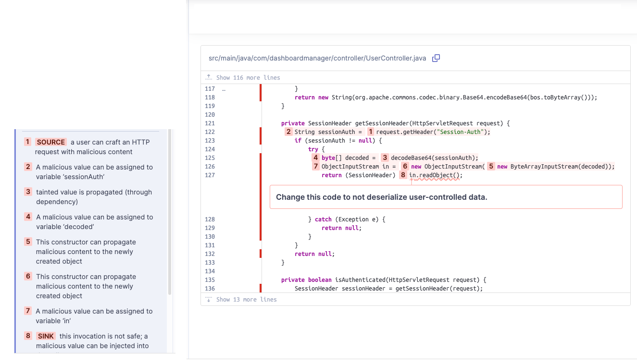
Task: Click line number 136 in gutter
Action: click(210, 289)
